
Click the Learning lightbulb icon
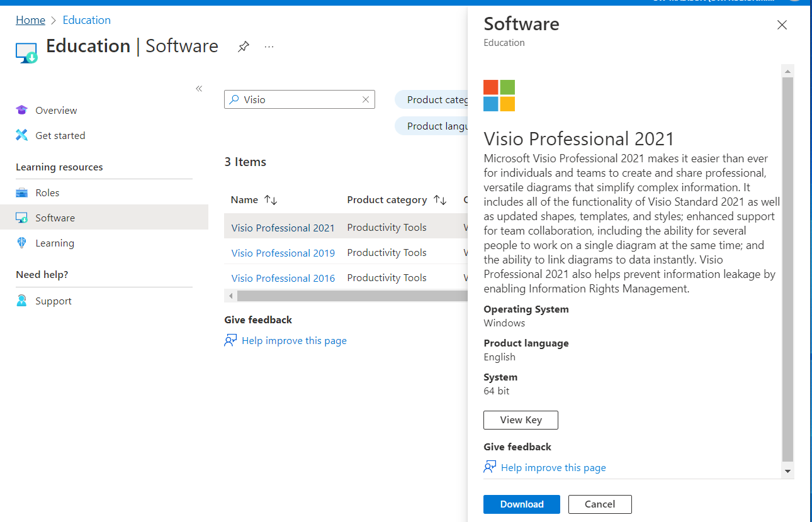[22, 243]
